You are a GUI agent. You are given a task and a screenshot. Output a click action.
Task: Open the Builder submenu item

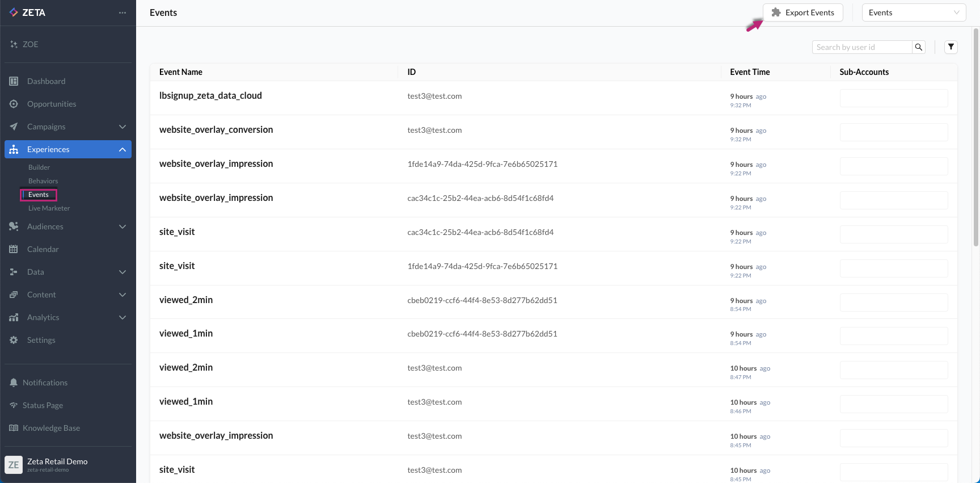click(x=39, y=167)
